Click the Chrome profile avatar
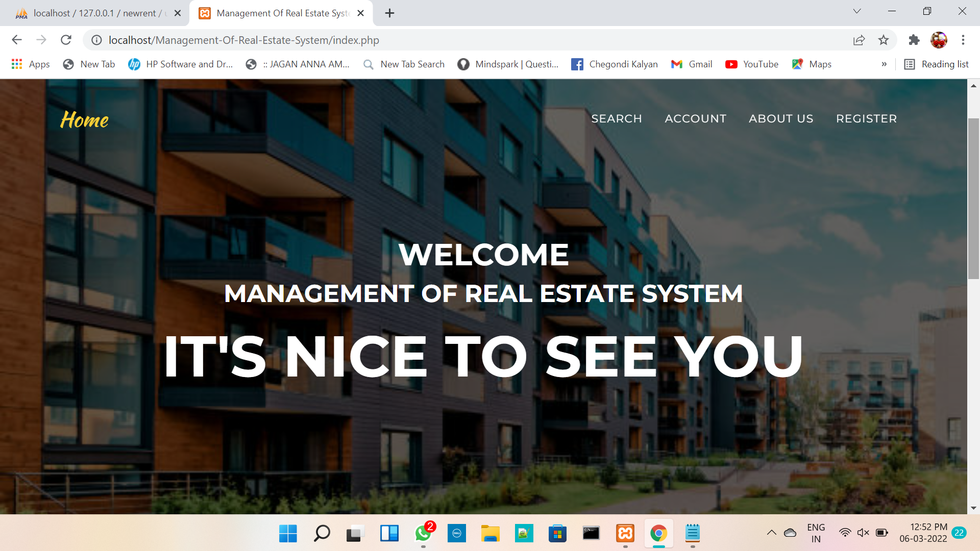This screenshot has height=551, width=980. tap(939, 40)
